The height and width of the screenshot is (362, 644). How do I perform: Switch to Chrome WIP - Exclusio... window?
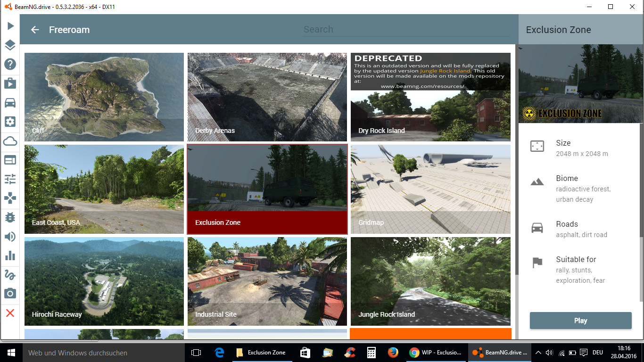tap(436, 352)
